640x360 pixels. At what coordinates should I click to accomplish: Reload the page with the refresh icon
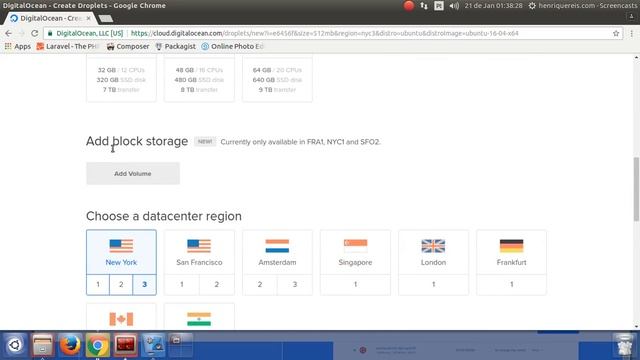coord(35,33)
